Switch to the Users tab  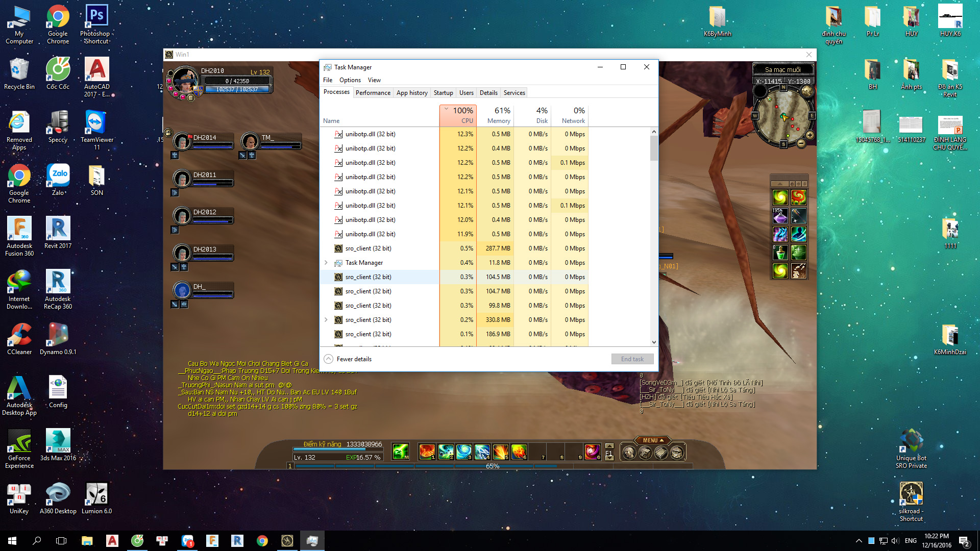(x=467, y=93)
